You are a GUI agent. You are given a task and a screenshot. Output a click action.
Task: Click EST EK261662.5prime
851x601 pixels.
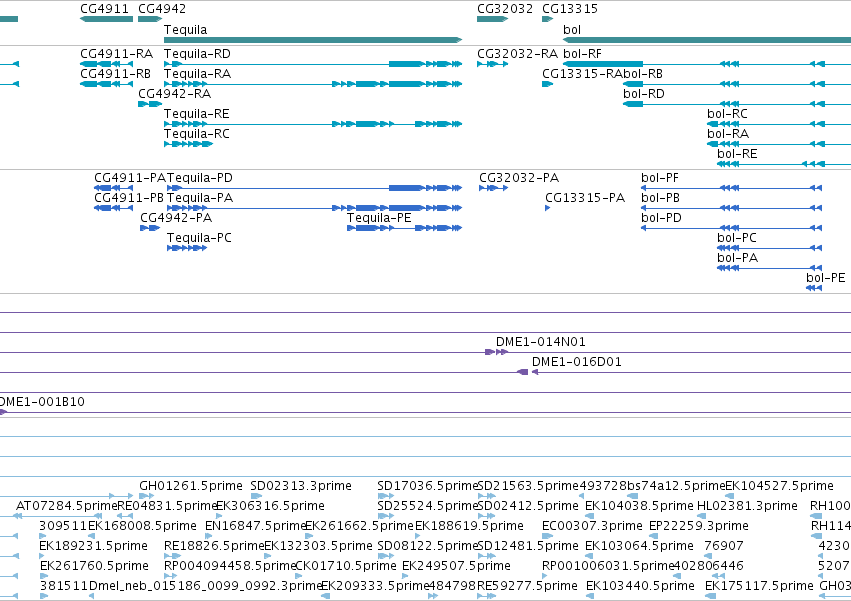[x=309, y=536]
